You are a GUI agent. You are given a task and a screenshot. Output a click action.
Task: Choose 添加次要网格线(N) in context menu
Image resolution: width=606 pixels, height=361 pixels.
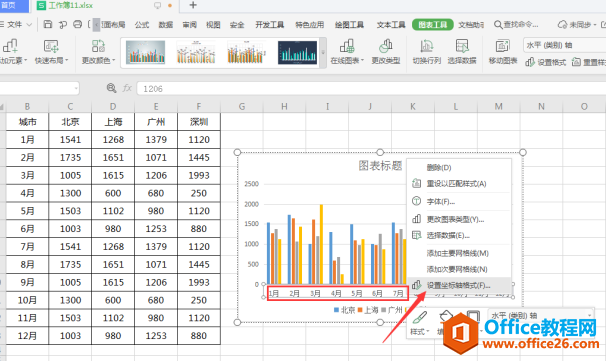click(x=460, y=269)
